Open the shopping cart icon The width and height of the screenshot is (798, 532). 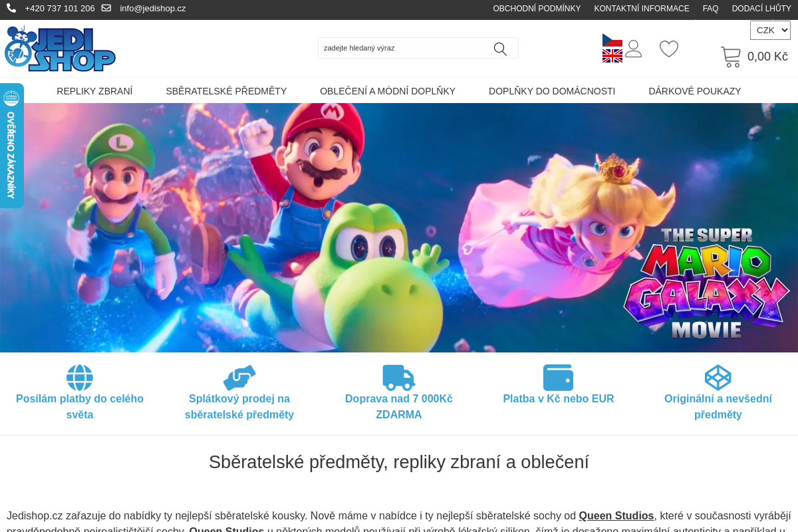pyautogui.click(x=730, y=57)
